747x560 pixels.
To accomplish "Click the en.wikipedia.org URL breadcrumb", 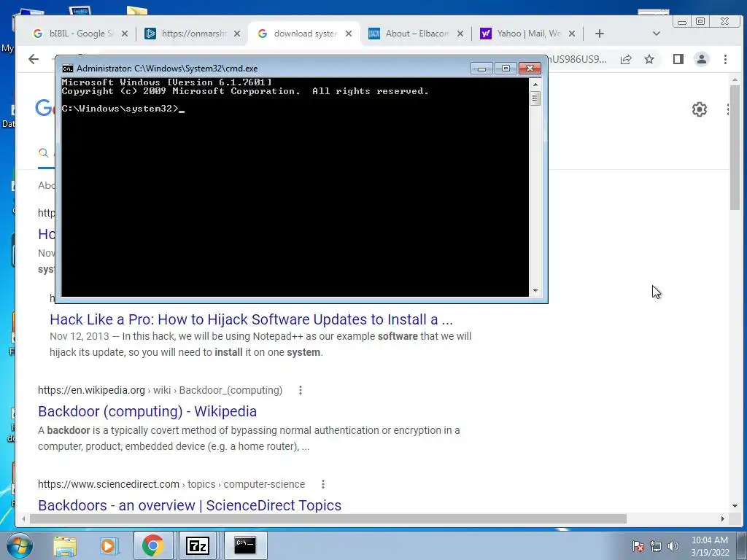I will click(x=160, y=390).
